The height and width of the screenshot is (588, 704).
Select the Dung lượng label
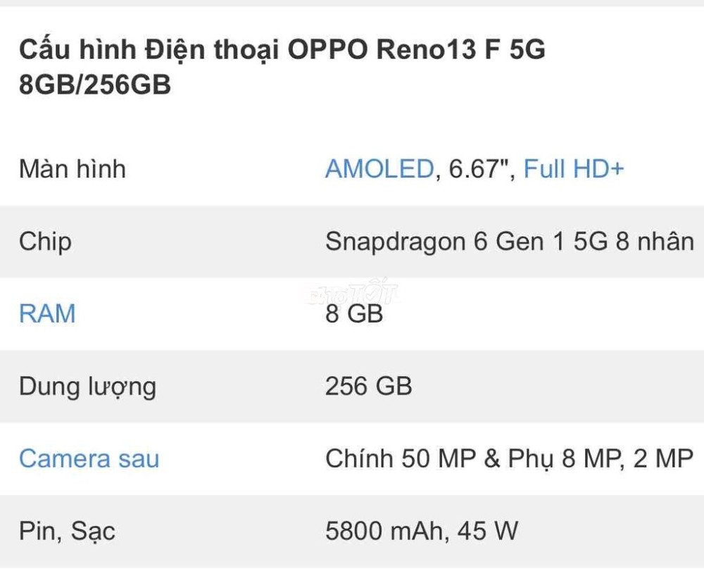(87, 387)
